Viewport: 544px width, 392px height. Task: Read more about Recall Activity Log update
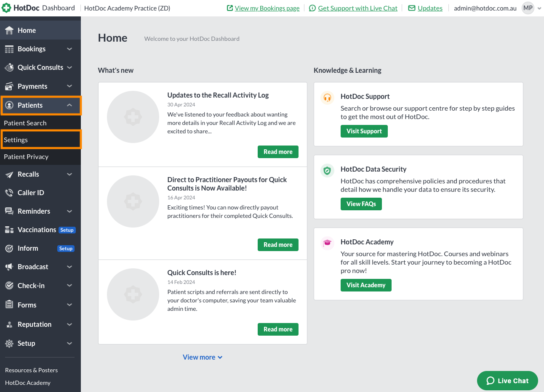[x=278, y=152]
